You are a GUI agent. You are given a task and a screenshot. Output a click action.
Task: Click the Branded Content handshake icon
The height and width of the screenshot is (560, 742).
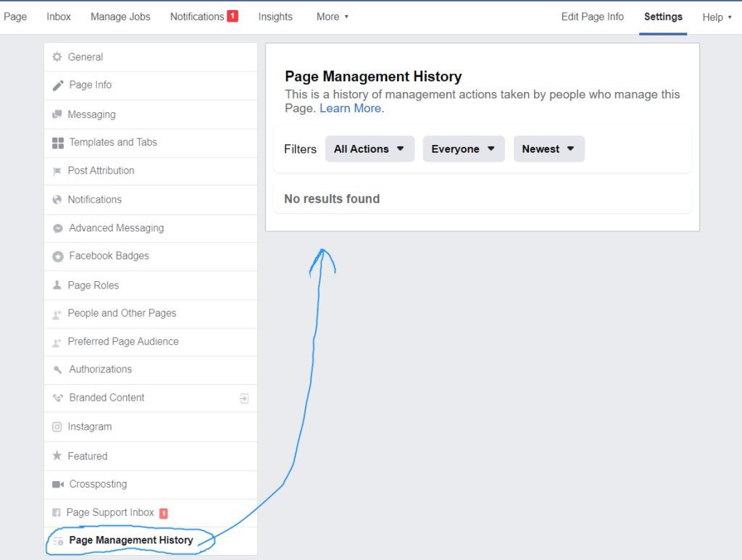(x=58, y=398)
